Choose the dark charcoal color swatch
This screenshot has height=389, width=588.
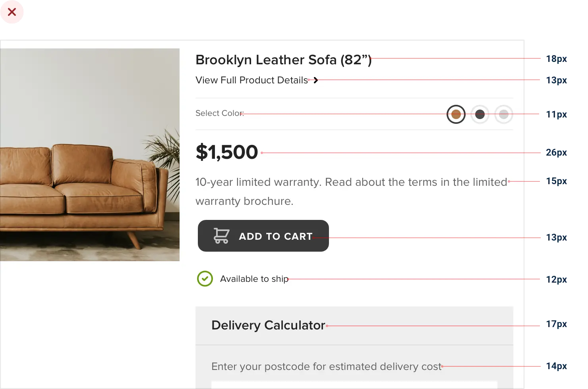coord(480,115)
